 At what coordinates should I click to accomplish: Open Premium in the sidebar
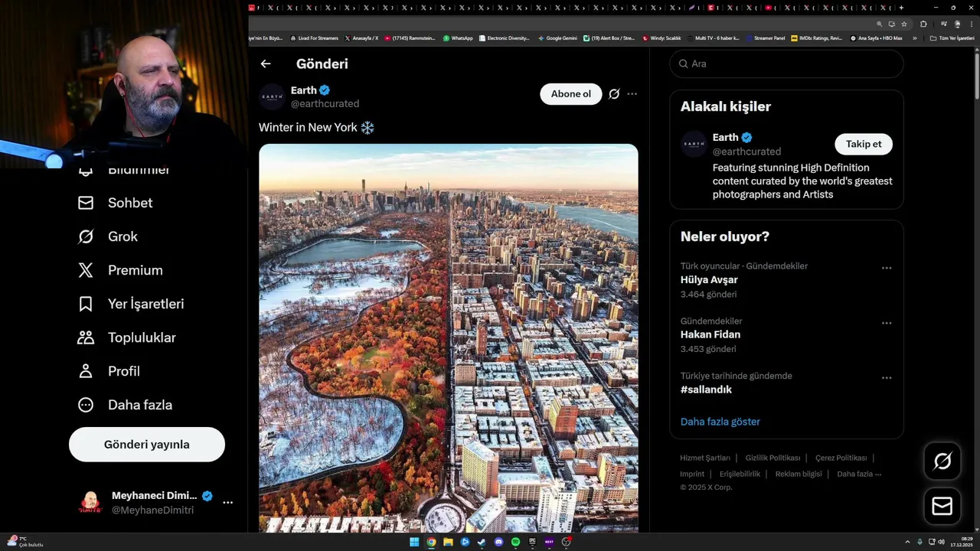point(120,270)
